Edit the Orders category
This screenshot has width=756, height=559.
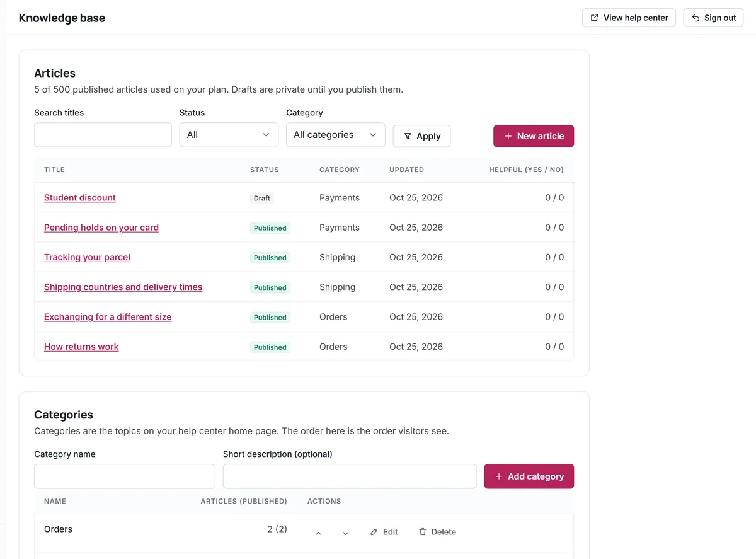coord(384,532)
